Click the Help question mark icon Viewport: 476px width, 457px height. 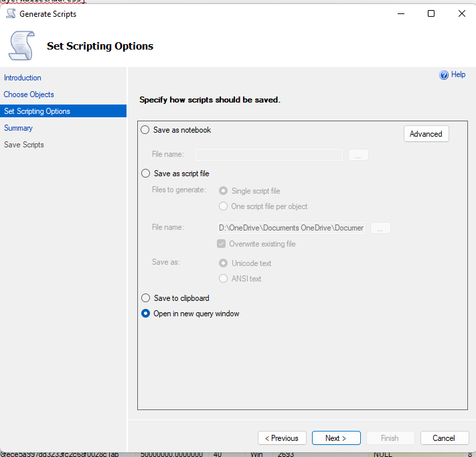(x=443, y=75)
